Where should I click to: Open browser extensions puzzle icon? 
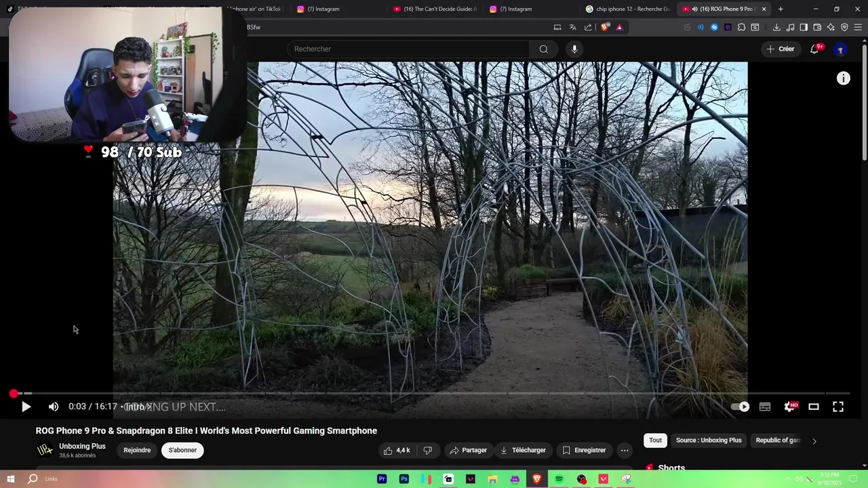pyautogui.click(x=741, y=27)
